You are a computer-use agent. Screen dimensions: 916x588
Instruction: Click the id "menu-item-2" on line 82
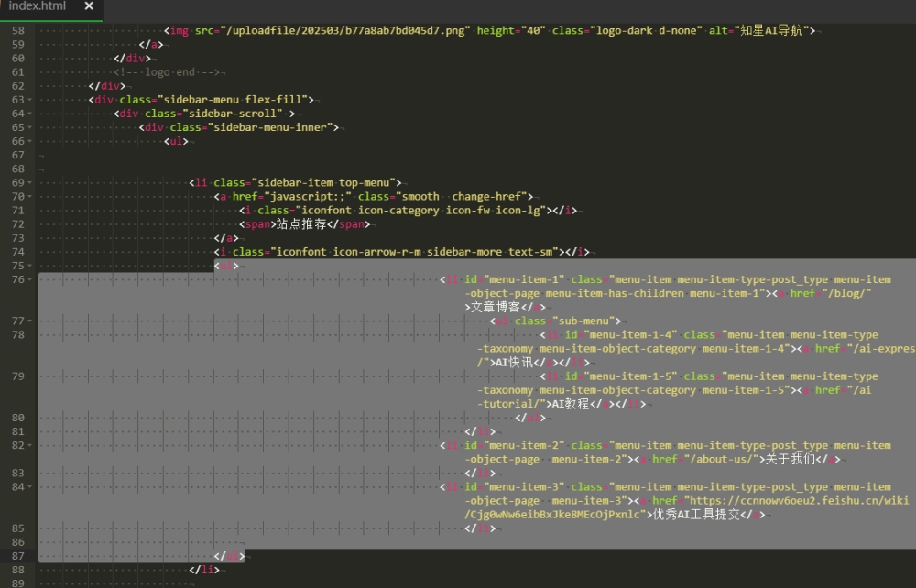click(x=524, y=445)
